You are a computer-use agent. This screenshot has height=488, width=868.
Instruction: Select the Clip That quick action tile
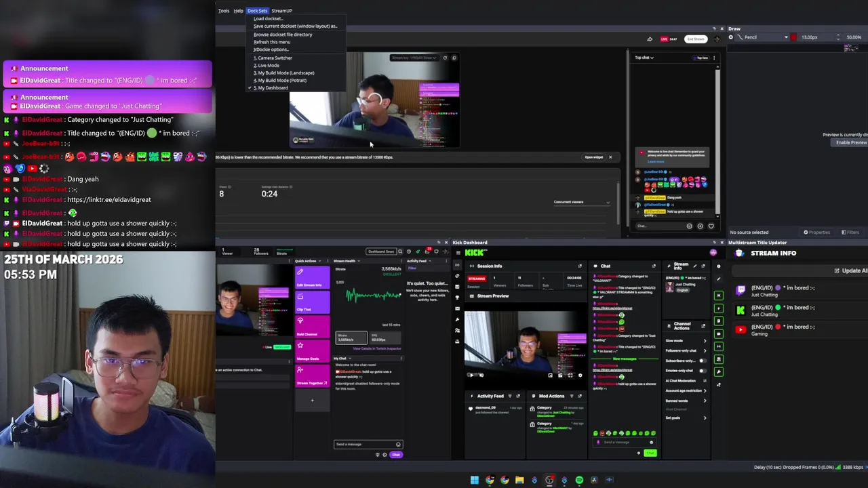click(x=313, y=301)
